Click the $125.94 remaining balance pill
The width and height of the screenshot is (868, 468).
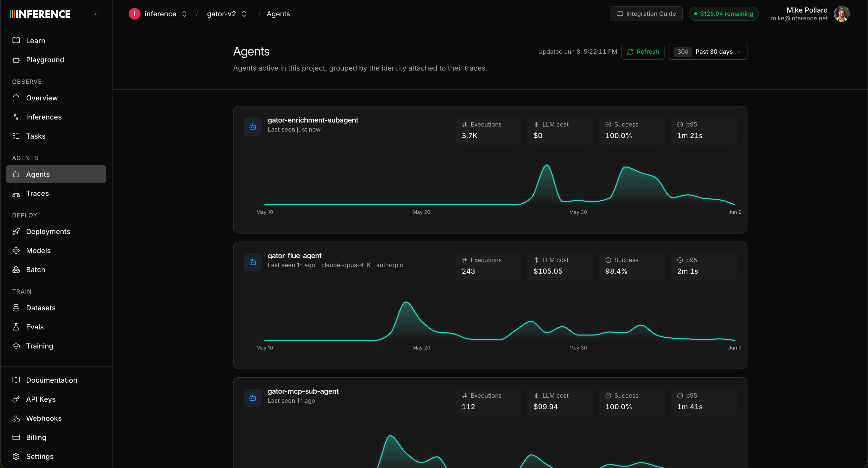pos(723,14)
